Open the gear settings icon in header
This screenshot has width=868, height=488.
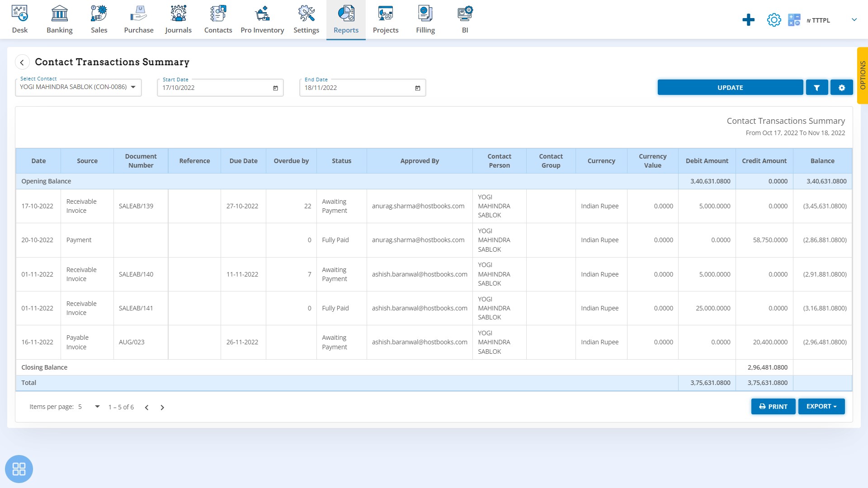pyautogui.click(x=774, y=20)
